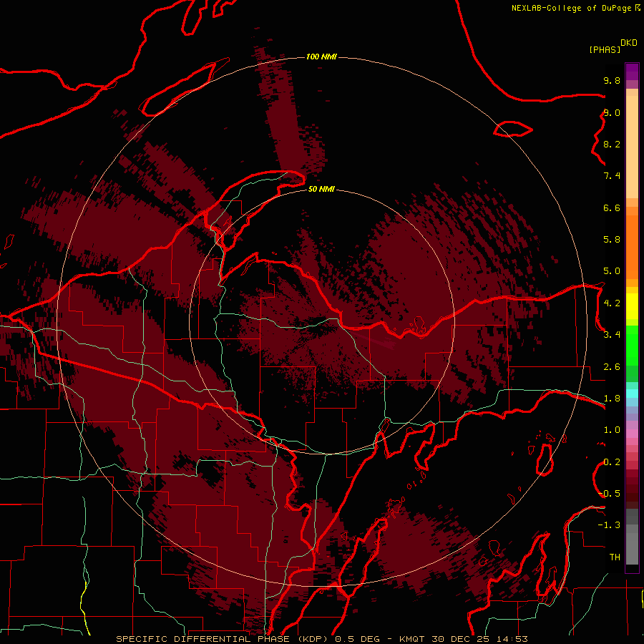Pick the pink color bar band
Screen dimensions: 644x644
pyautogui.click(x=632, y=434)
